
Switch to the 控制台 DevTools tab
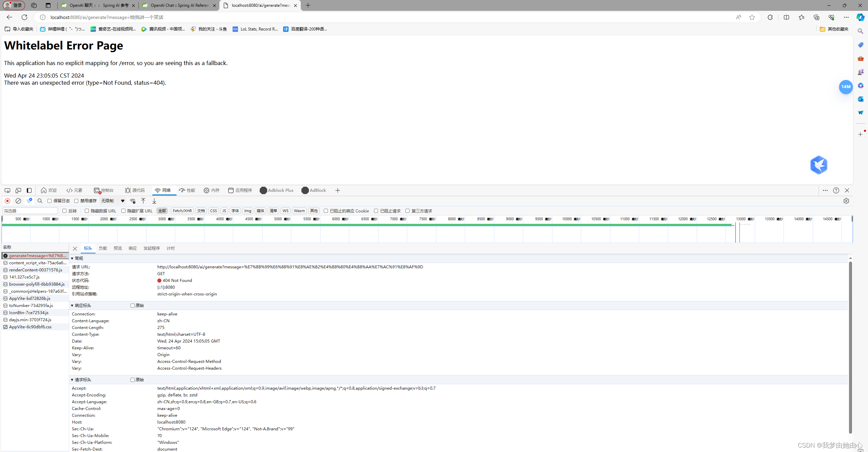tap(104, 190)
